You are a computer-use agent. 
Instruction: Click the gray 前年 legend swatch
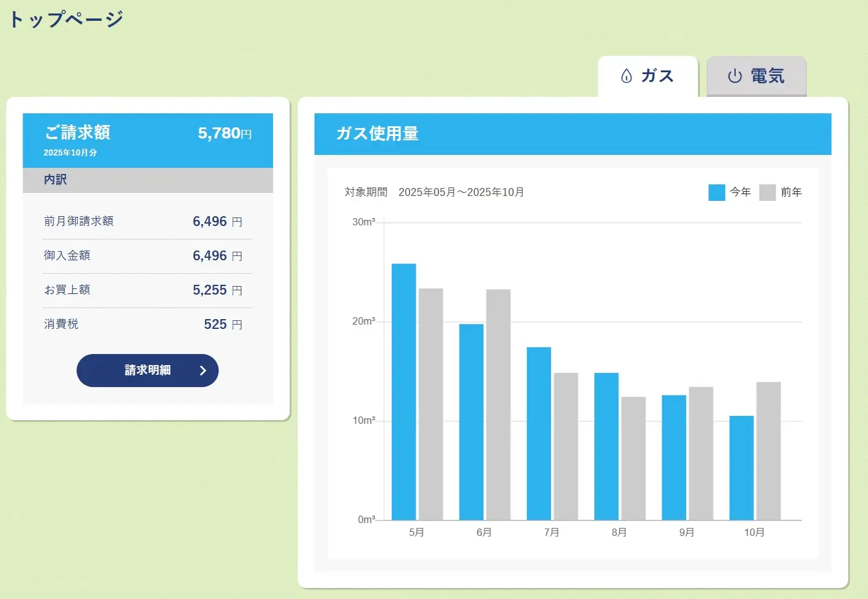[767, 192]
